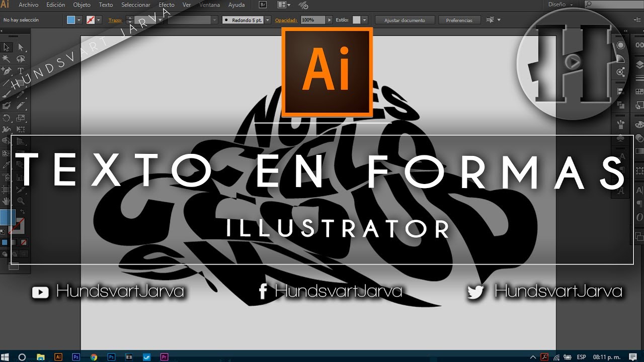The height and width of the screenshot is (362, 644).
Task: Select the Type (T) tool
Action: point(21,71)
